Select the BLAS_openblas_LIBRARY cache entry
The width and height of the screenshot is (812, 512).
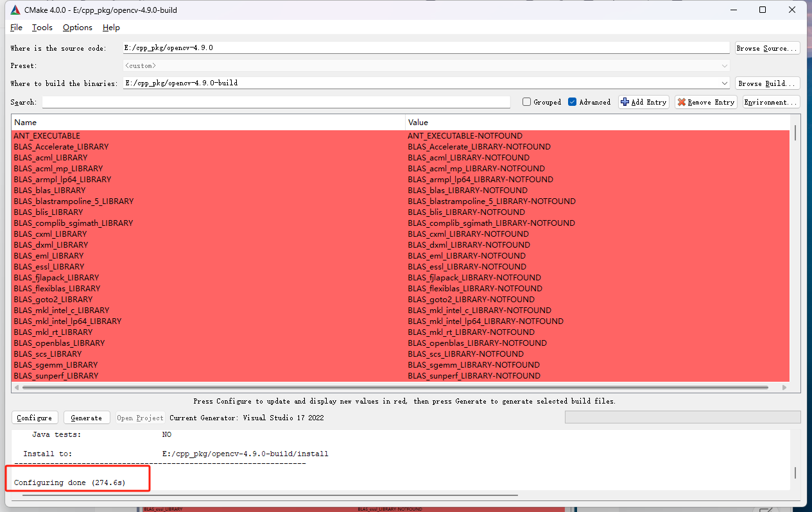59,343
